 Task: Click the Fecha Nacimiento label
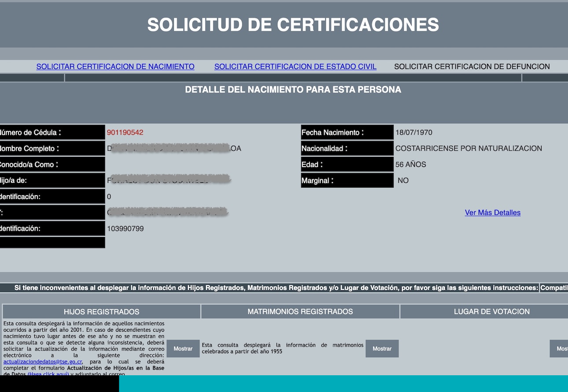coord(347,133)
